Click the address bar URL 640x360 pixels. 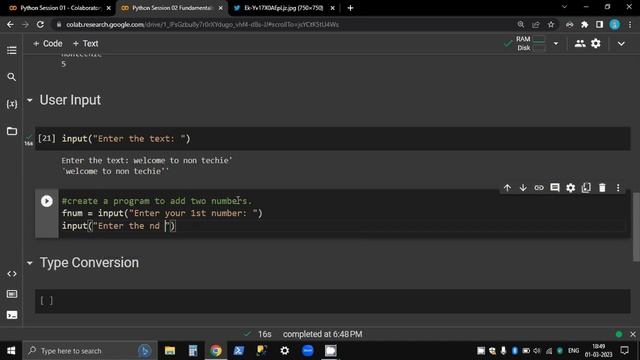point(202,24)
